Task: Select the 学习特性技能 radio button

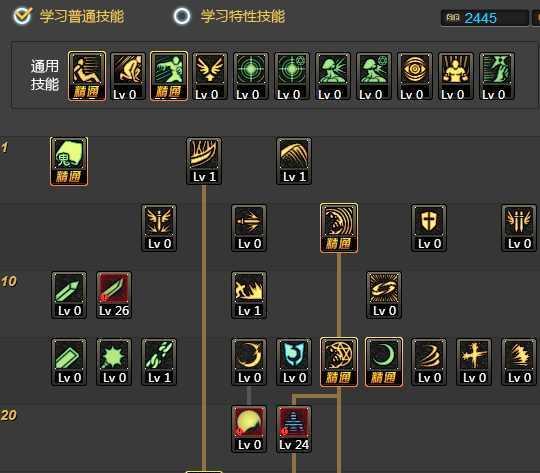Action: pyautogui.click(x=182, y=16)
